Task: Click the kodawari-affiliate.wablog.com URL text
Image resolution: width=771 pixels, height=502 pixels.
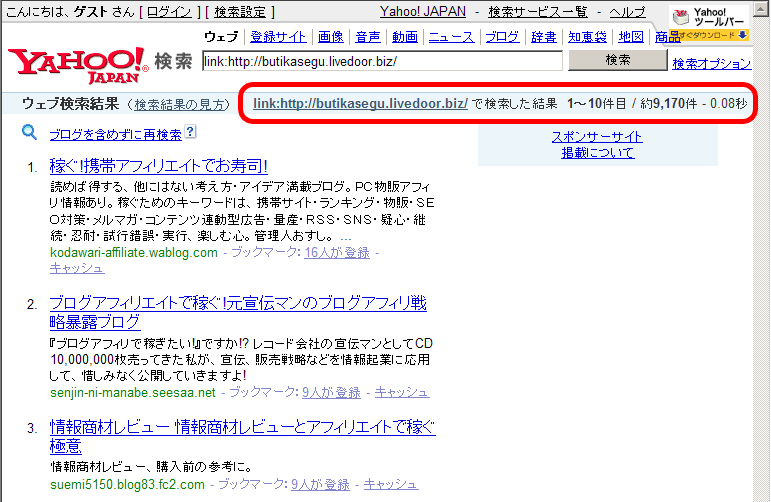Action: pos(134,252)
